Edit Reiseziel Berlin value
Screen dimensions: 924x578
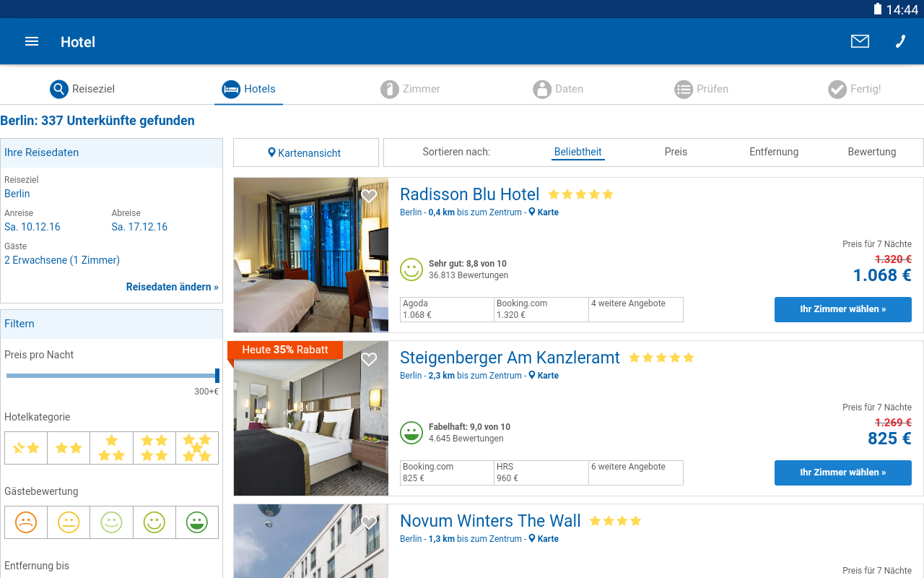(17, 194)
